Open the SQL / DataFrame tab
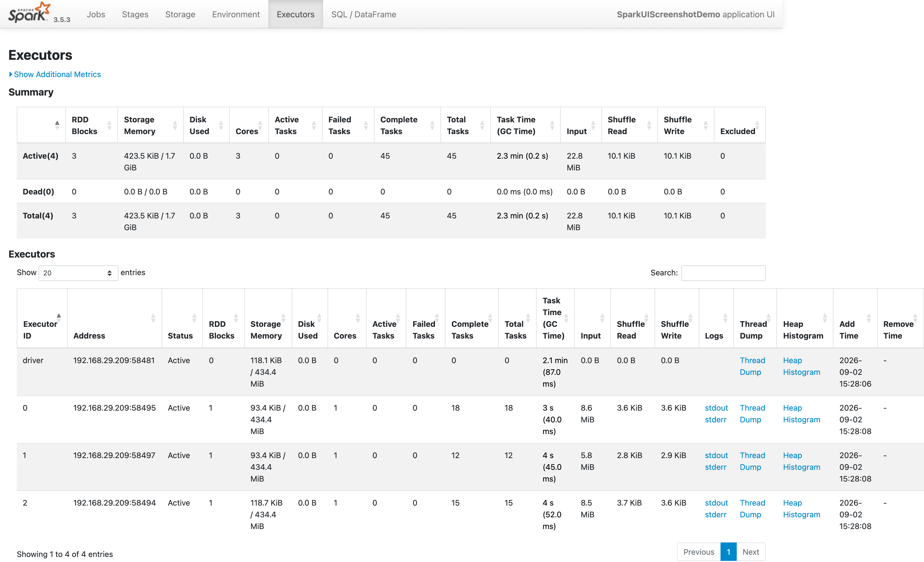Image resolution: width=924 pixels, height=562 pixels. click(363, 14)
